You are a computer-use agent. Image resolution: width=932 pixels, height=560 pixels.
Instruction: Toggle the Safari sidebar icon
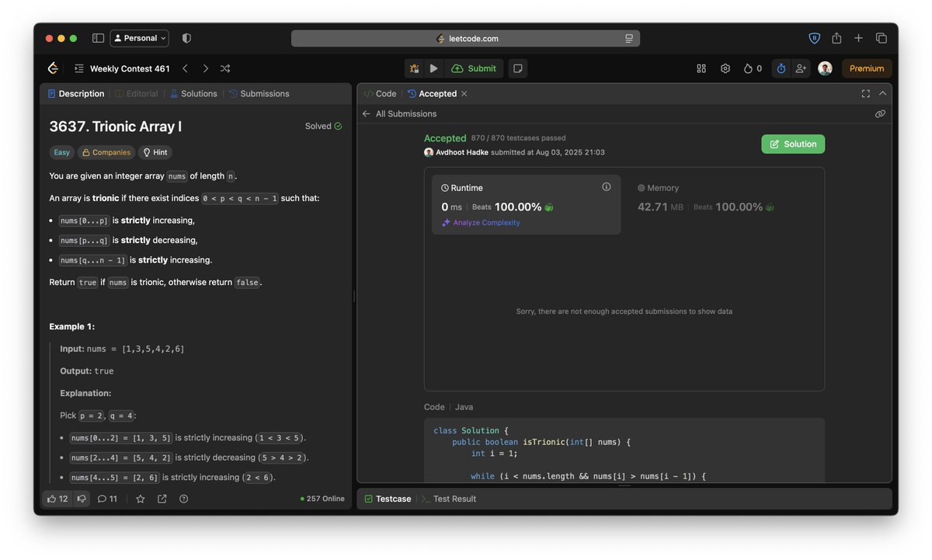pos(98,38)
